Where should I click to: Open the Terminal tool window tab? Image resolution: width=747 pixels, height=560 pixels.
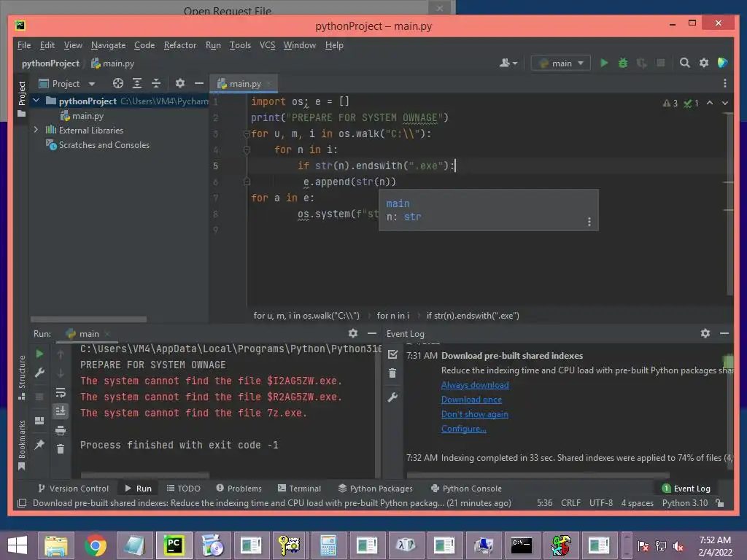coord(300,489)
